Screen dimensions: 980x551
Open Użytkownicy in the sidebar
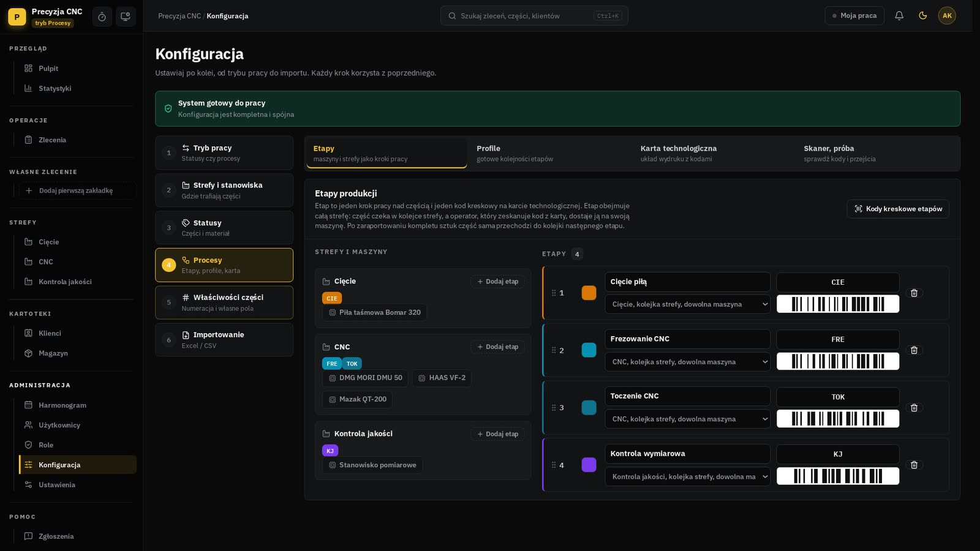(77, 425)
